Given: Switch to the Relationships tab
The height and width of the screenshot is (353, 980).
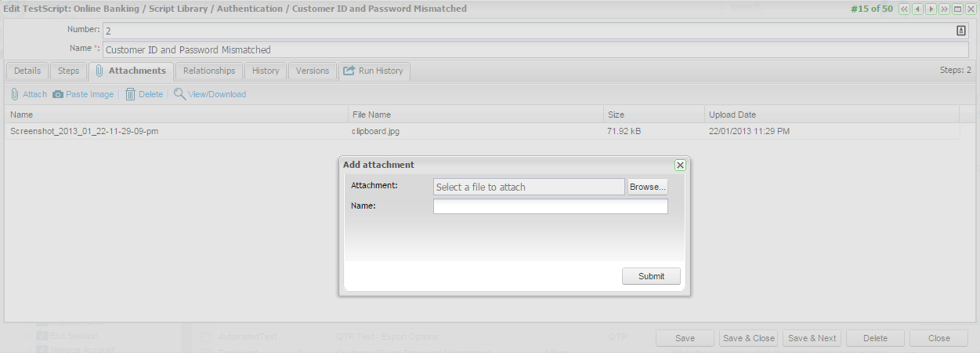Looking at the screenshot, I should [x=209, y=71].
